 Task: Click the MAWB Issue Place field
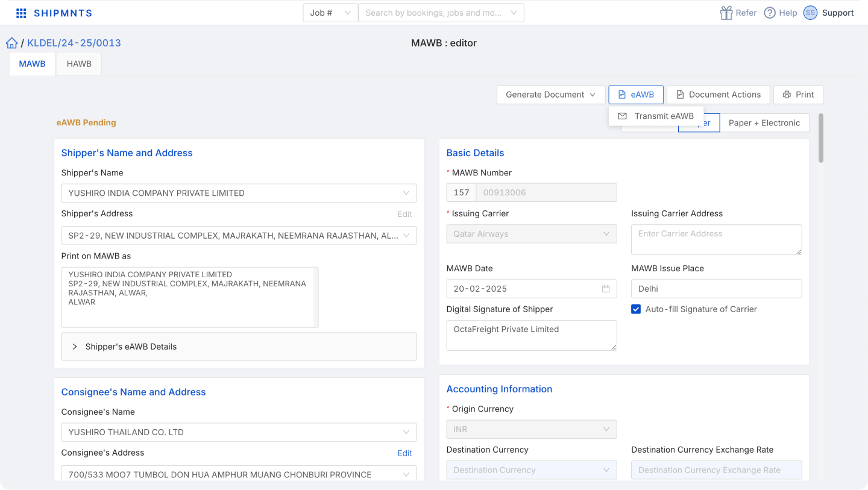[x=717, y=289]
